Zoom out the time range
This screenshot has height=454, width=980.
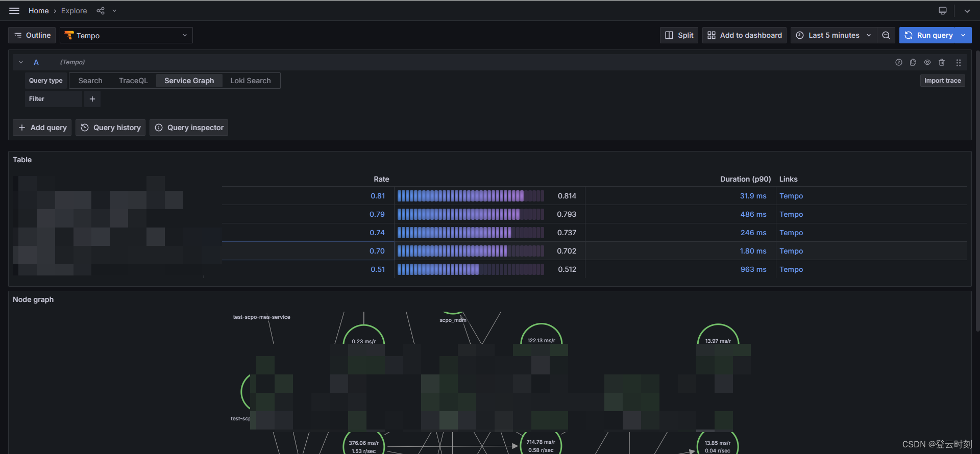886,35
